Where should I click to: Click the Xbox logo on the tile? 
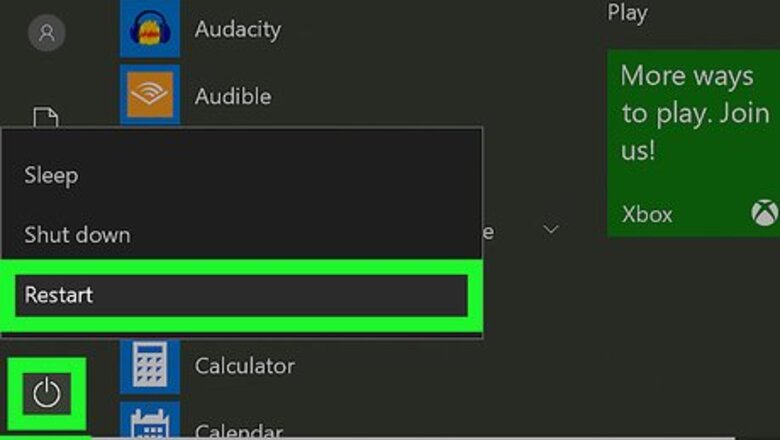click(764, 213)
